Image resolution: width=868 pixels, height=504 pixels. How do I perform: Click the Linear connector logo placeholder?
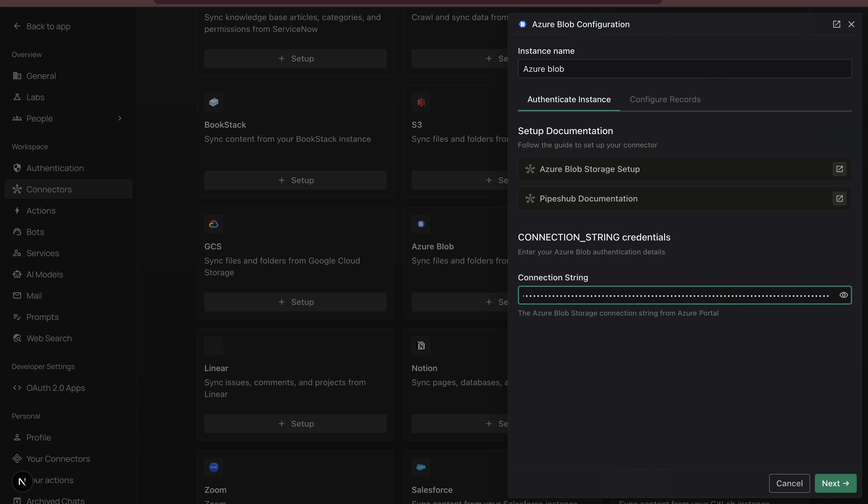[x=213, y=345]
